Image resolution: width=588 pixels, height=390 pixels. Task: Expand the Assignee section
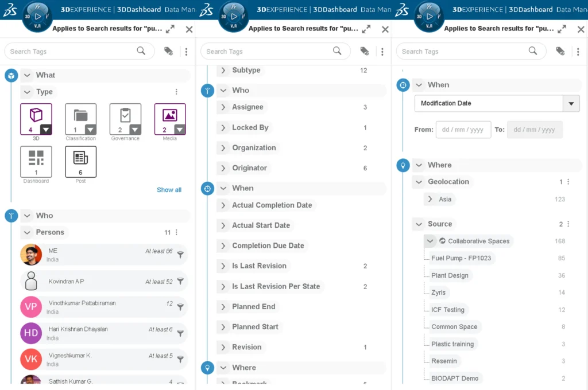click(x=223, y=107)
